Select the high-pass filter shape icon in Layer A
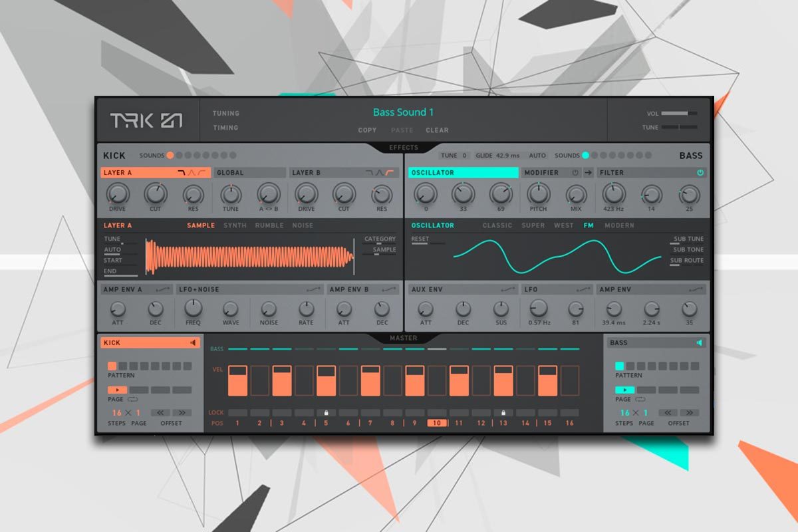The width and height of the screenshot is (798, 532). point(203,173)
